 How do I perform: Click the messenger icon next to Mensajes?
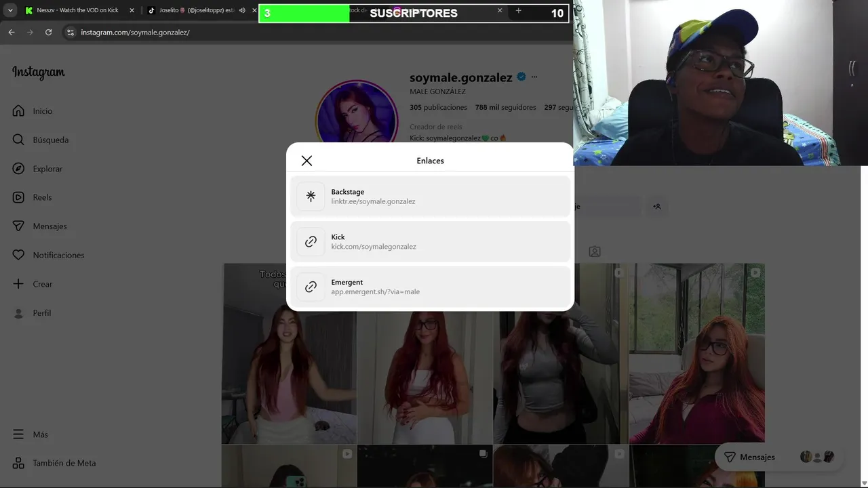[x=18, y=226]
